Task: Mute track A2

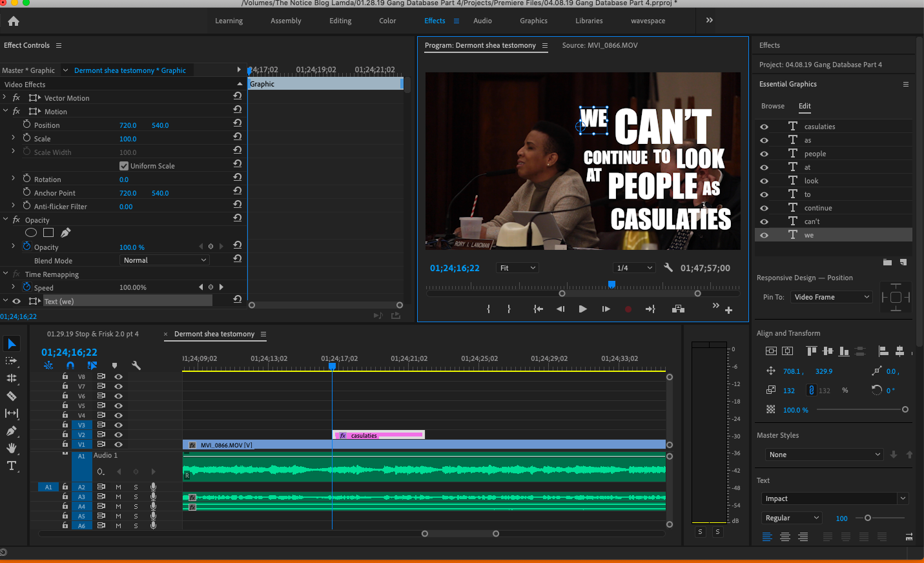Action: tap(118, 487)
